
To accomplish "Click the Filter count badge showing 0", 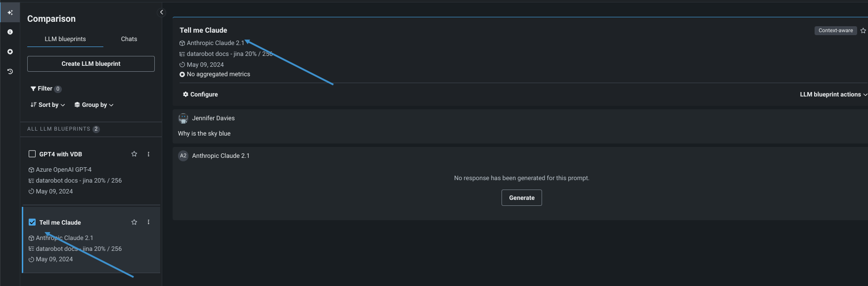I will 58,89.
